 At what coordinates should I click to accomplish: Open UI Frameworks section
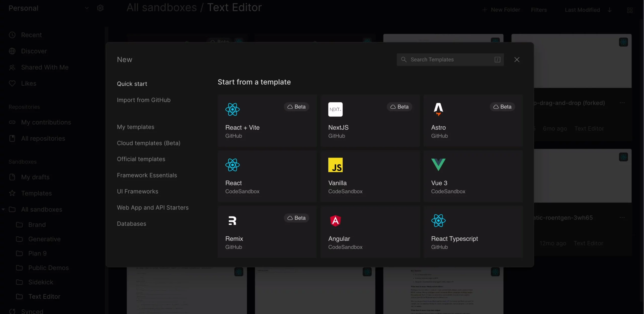(x=138, y=191)
